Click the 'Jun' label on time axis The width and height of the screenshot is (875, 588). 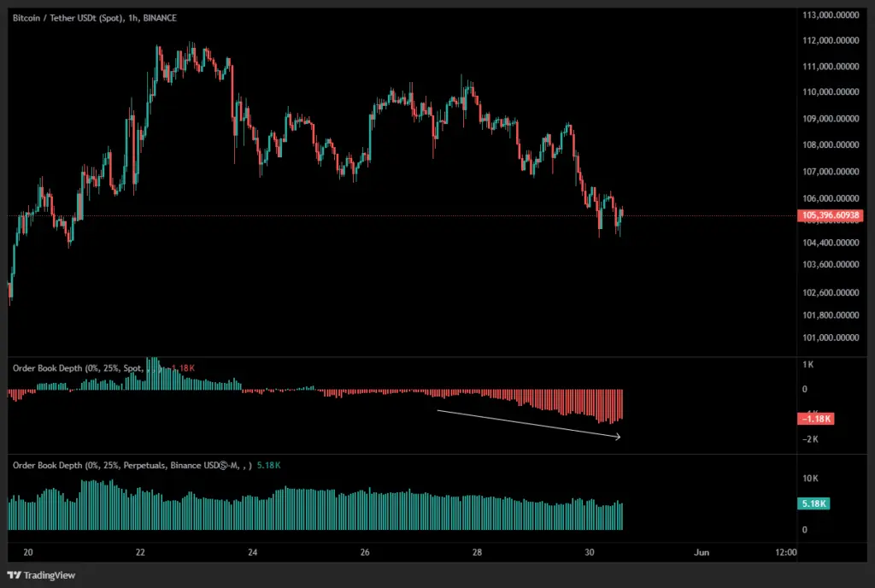(x=701, y=553)
